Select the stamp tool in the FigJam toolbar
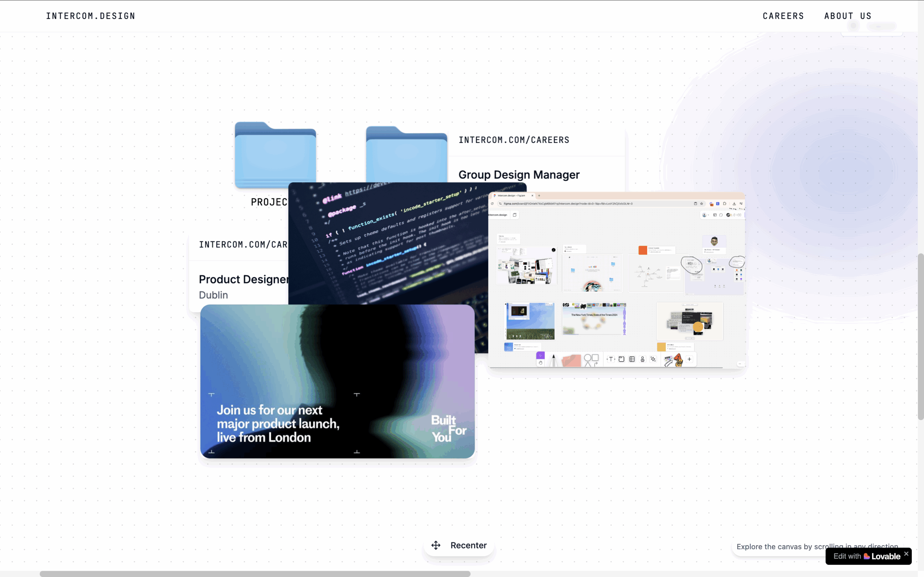 click(x=642, y=359)
